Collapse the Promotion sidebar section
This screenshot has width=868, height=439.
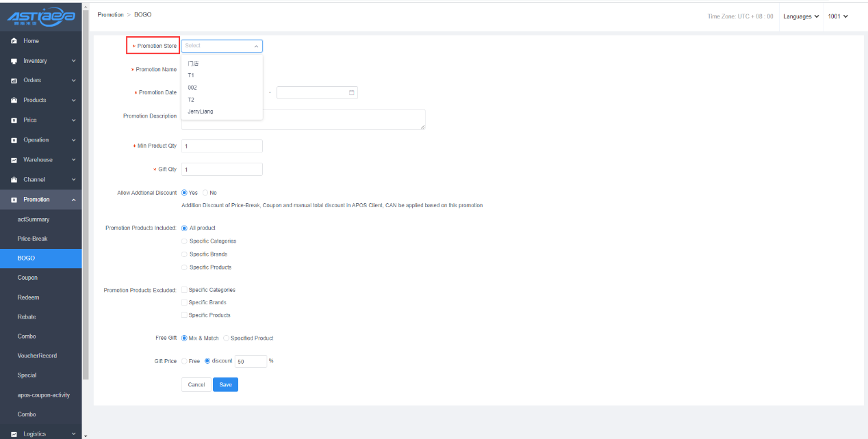[73, 200]
